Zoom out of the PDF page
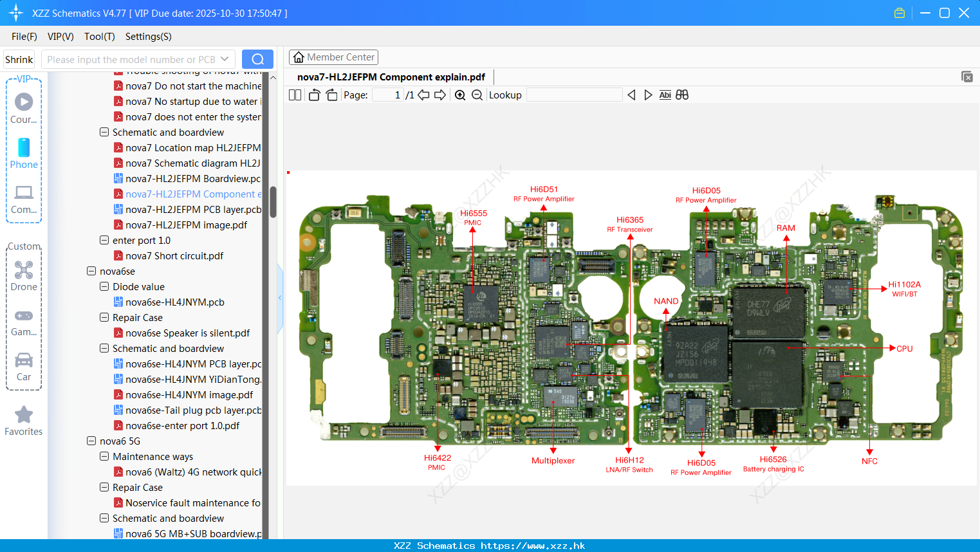 click(x=476, y=95)
